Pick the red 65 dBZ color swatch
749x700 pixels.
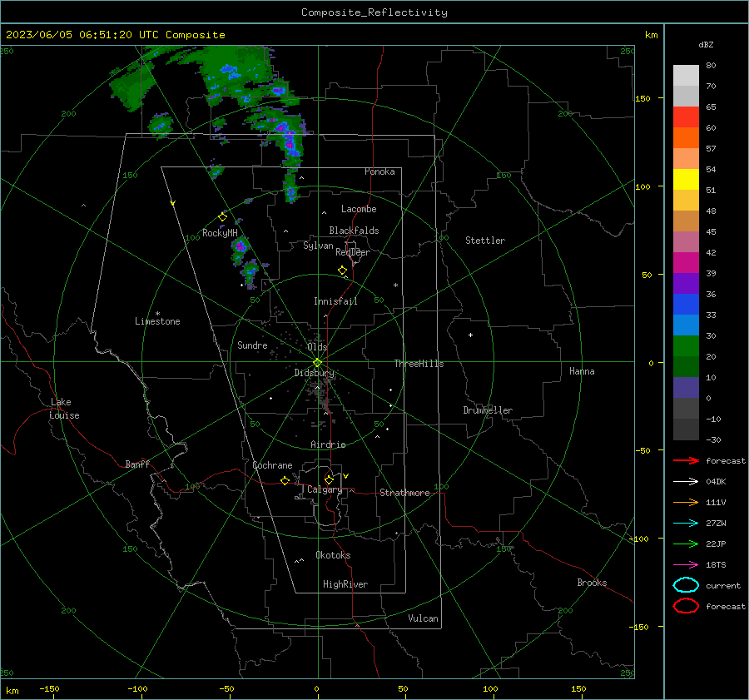coord(686,117)
